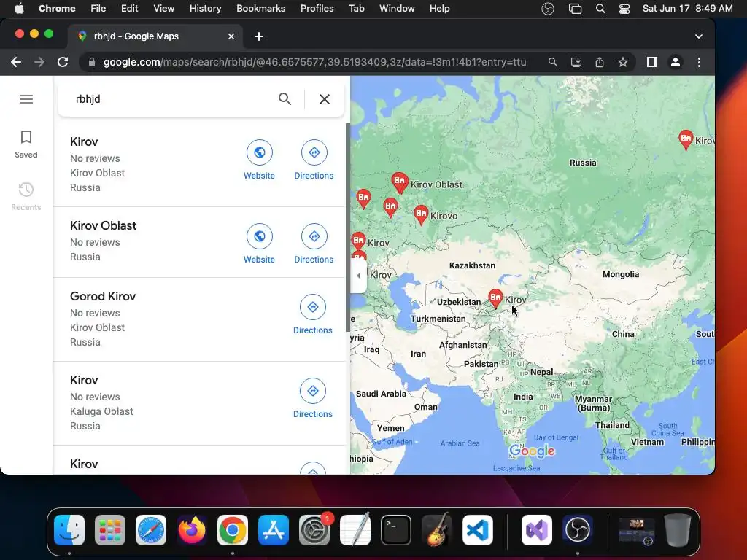Open Finder from the Dock
The width and height of the screenshot is (747, 560).
pos(69,530)
